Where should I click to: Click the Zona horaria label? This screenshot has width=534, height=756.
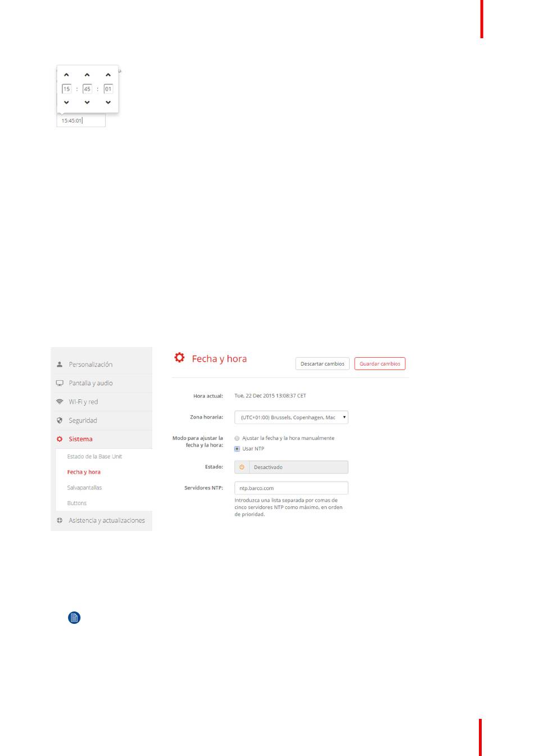(x=206, y=417)
